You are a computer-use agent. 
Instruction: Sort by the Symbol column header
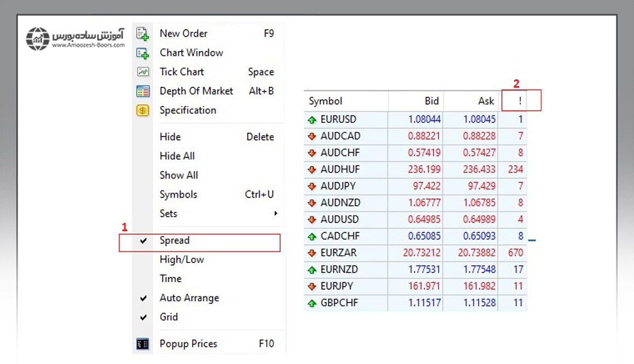pos(326,101)
